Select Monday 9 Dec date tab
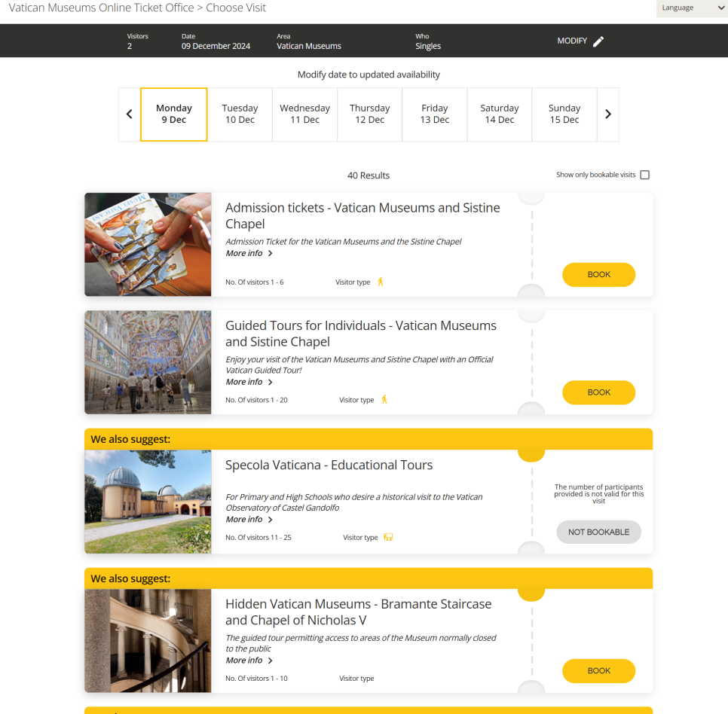 tap(174, 114)
